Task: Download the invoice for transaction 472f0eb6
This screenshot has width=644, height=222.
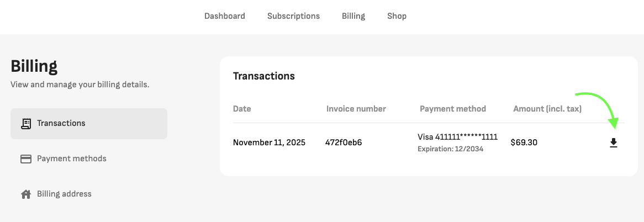Action: tap(613, 143)
